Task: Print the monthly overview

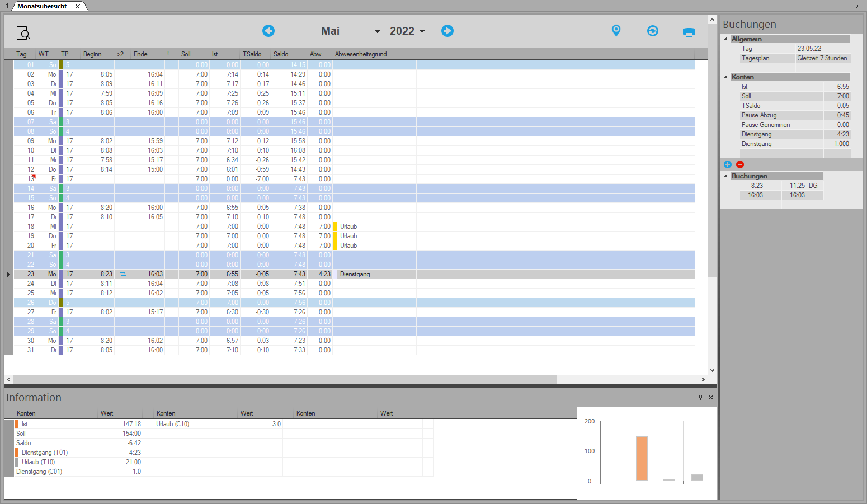Action: point(689,31)
